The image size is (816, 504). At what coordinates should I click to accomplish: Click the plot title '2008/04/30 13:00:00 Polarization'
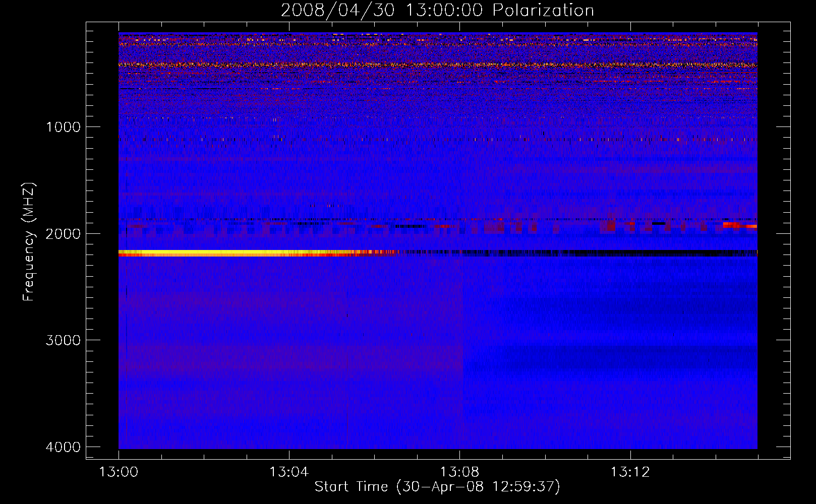click(437, 10)
